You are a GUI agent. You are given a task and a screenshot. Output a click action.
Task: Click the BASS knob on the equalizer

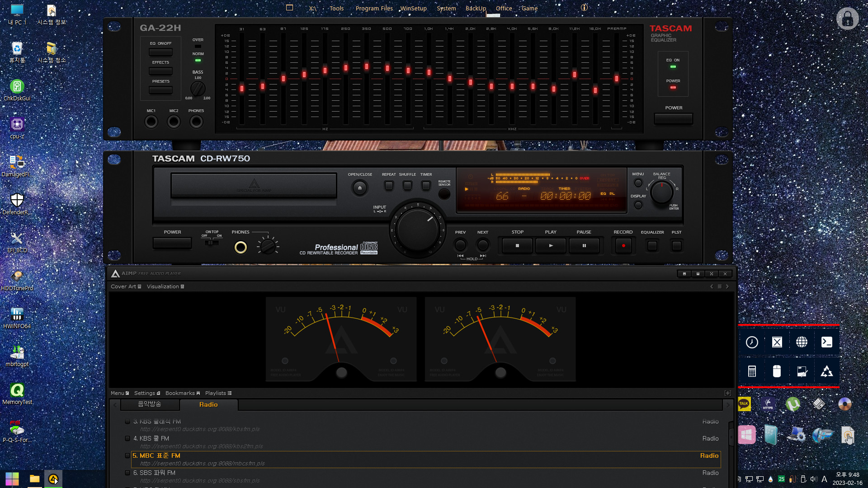198,89
